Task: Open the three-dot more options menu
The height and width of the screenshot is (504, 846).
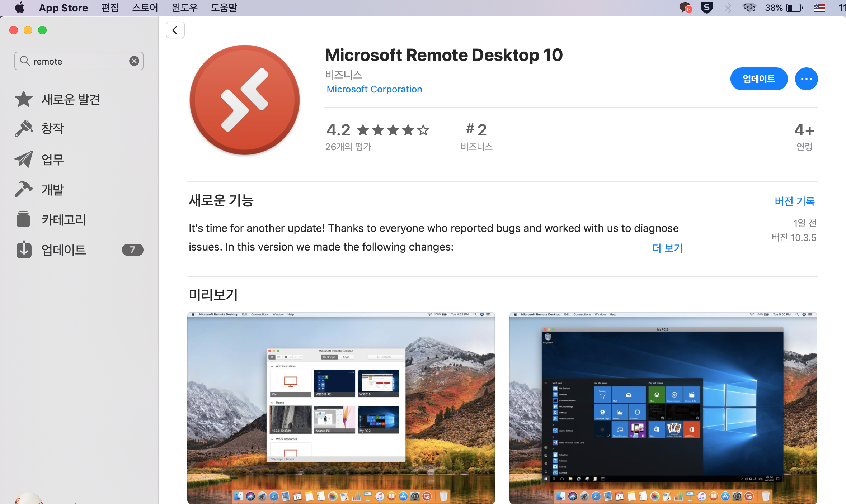Action: pyautogui.click(x=806, y=79)
